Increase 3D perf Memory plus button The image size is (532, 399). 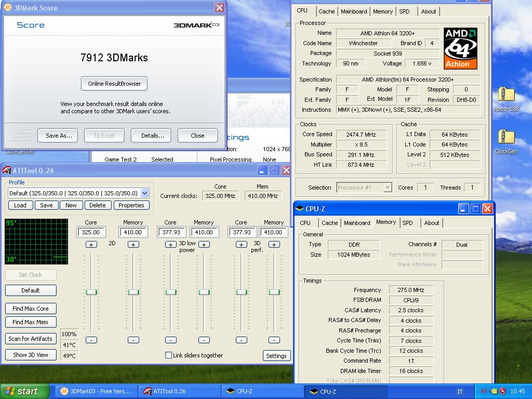274,245
